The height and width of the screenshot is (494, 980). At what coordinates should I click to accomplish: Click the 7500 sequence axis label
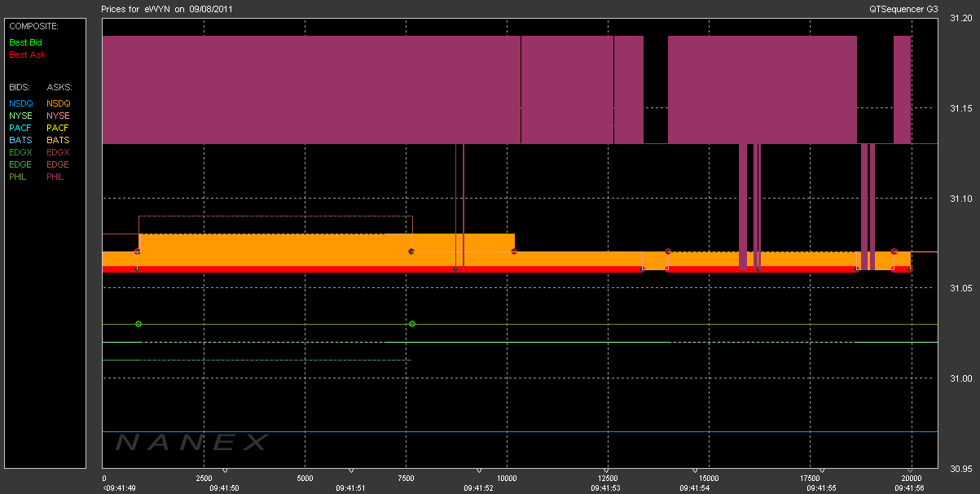(407, 479)
